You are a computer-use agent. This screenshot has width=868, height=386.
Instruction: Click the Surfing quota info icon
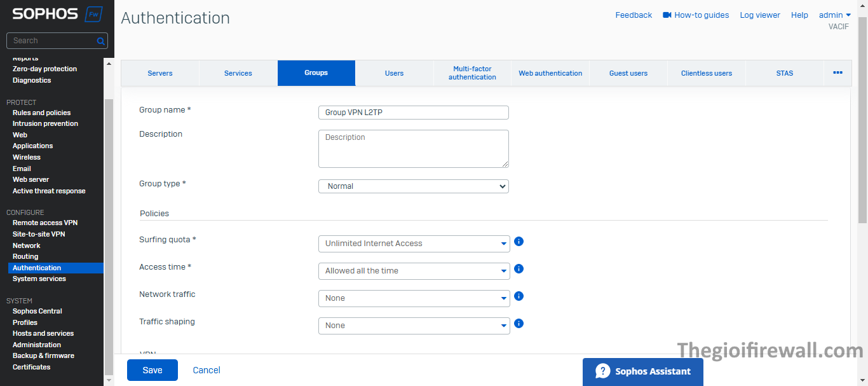coord(519,242)
